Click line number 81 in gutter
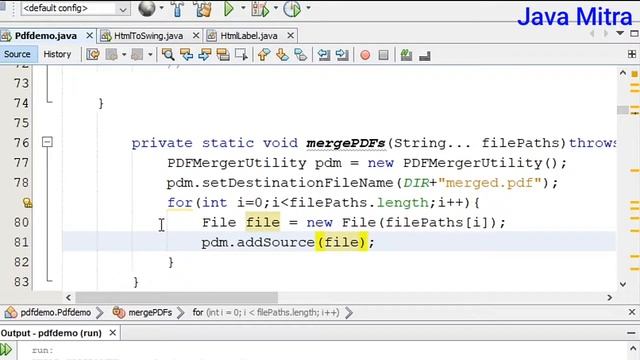This screenshot has width=640, height=360. coord(21,242)
